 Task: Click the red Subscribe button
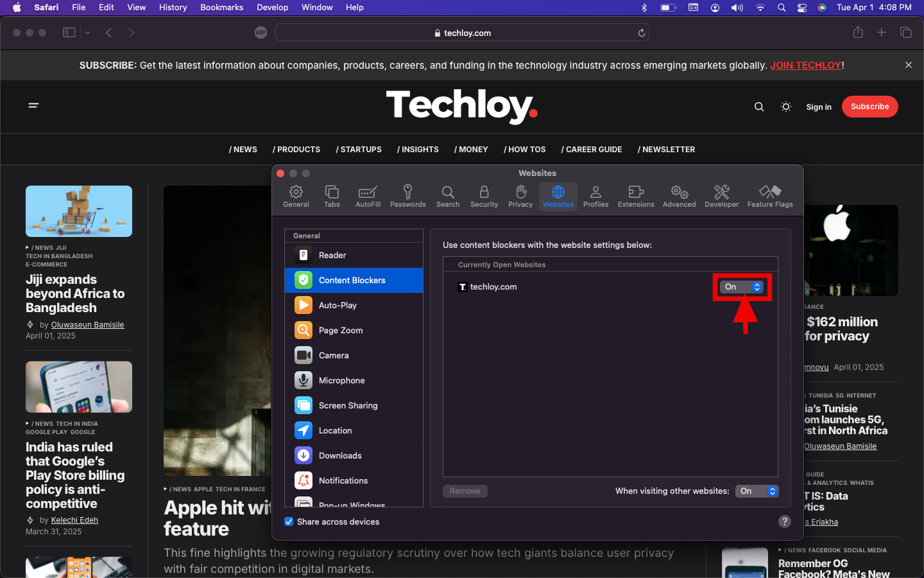[869, 107]
